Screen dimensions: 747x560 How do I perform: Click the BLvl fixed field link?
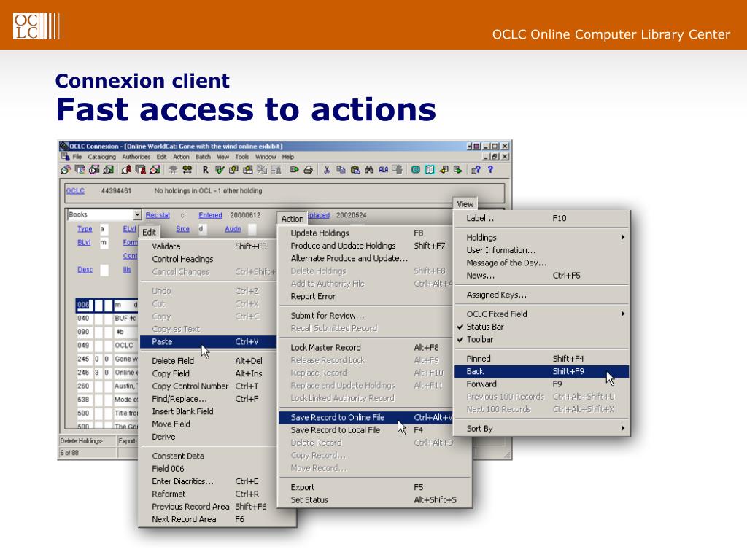click(84, 242)
